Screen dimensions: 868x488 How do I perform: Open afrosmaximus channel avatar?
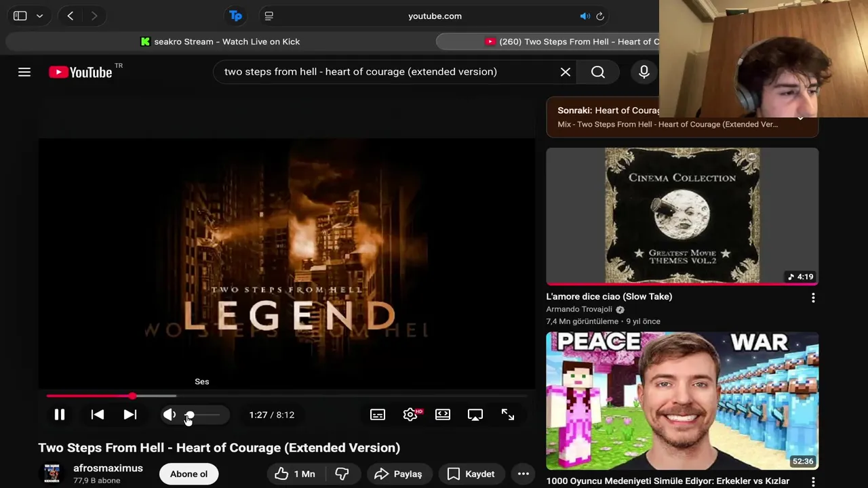[x=52, y=474]
